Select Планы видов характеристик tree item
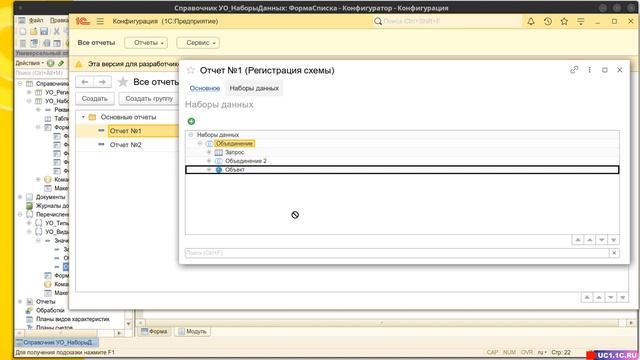Viewport: 640px width, 360px height. tap(73, 319)
